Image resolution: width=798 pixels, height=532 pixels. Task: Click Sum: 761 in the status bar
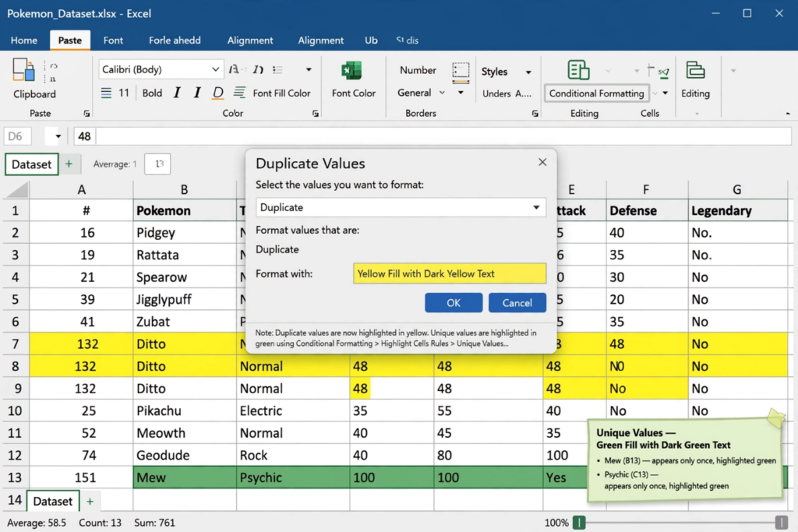tap(155, 523)
